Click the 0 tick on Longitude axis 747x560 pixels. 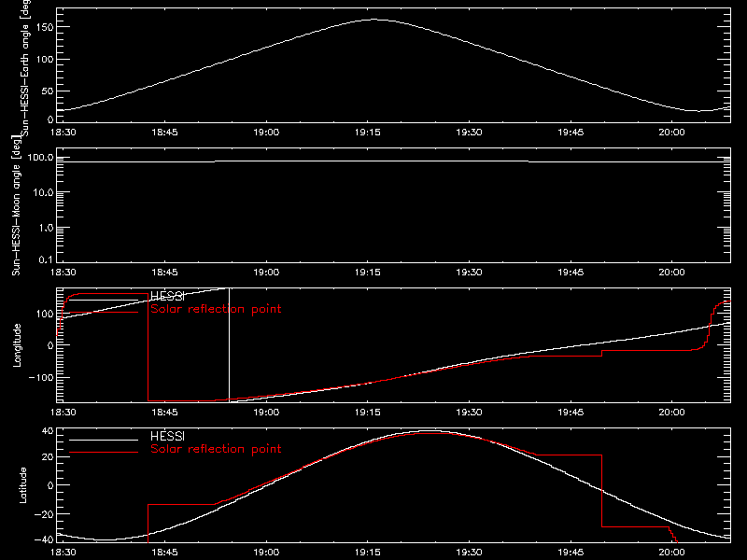pyautogui.click(x=50, y=345)
